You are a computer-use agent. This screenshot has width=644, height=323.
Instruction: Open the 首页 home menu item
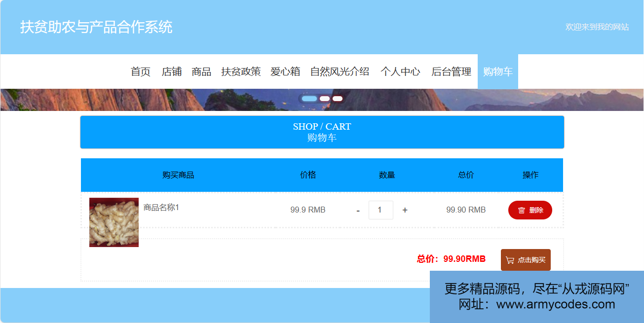click(141, 72)
